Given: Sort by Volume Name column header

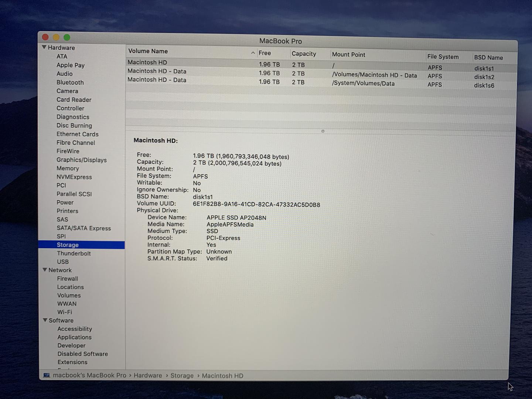Looking at the screenshot, I should coord(148,51).
